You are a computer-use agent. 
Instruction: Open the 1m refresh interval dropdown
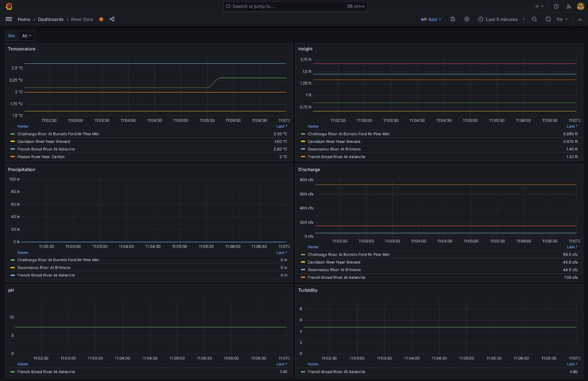[562, 19]
